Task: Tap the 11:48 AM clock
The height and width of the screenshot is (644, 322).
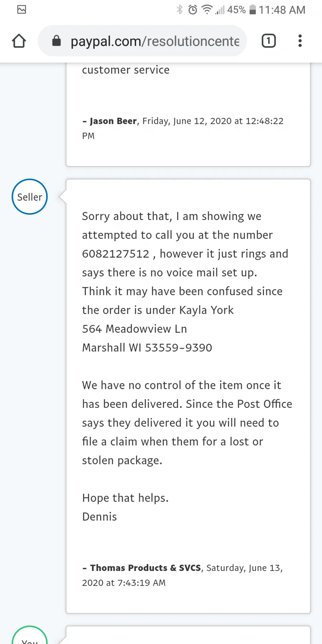Action: click(282, 10)
